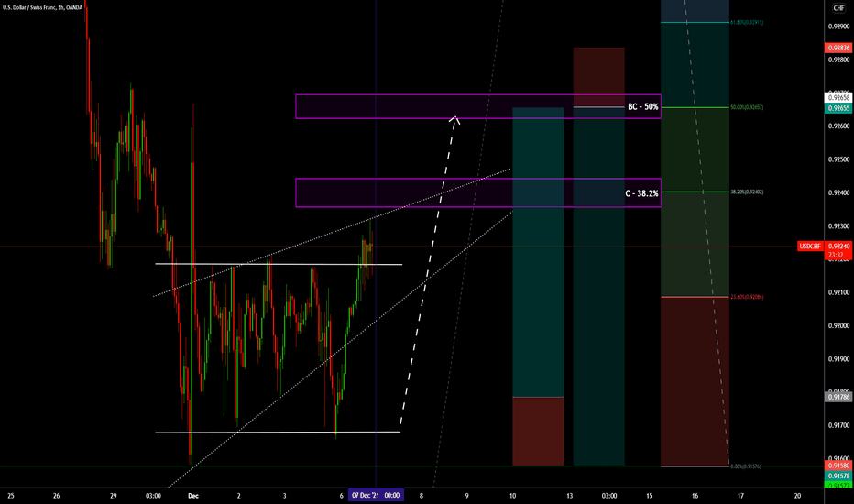Image resolution: width=854 pixels, height=504 pixels.
Task: Click date 10 on the time axis
Action: [512, 496]
